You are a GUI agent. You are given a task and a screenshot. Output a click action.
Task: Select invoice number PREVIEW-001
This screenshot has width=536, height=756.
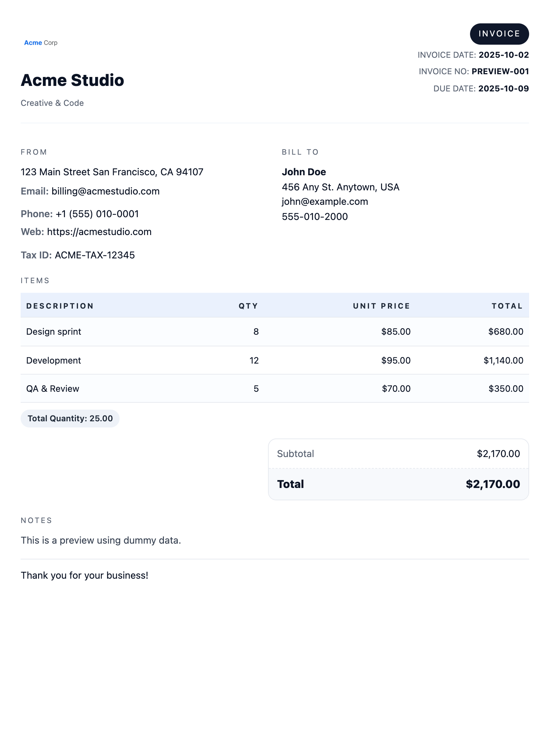[500, 71]
